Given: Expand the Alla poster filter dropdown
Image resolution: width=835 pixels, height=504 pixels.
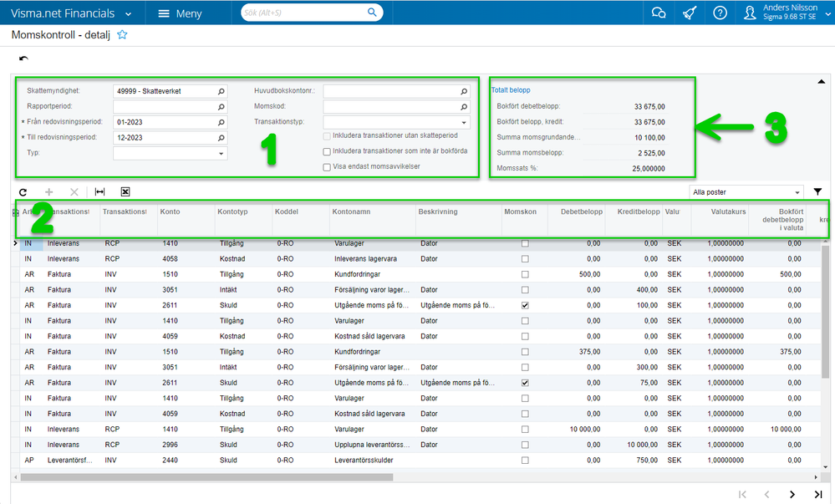Looking at the screenshot, I should [798, 192].
